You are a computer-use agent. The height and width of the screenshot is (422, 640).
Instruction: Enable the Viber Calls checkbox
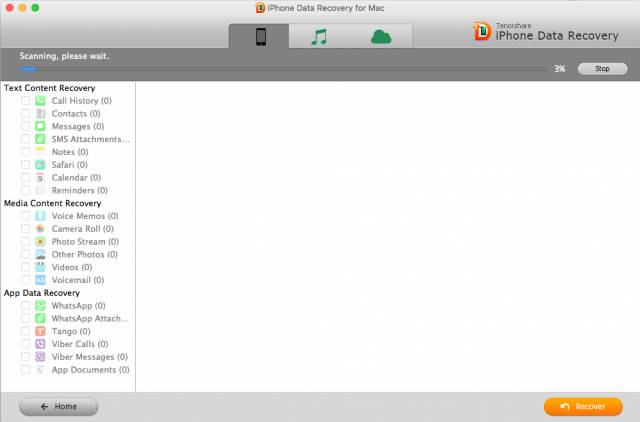(25, 344)
